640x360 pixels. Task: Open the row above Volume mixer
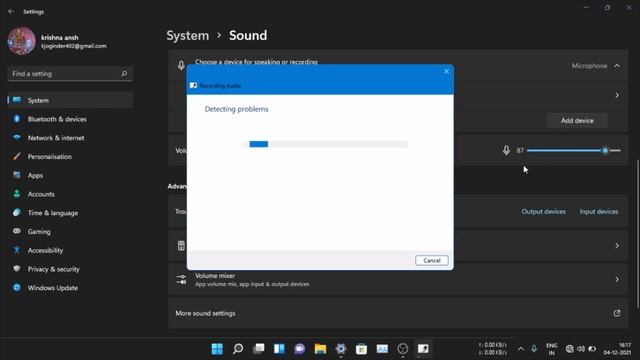tap(398, 246)
